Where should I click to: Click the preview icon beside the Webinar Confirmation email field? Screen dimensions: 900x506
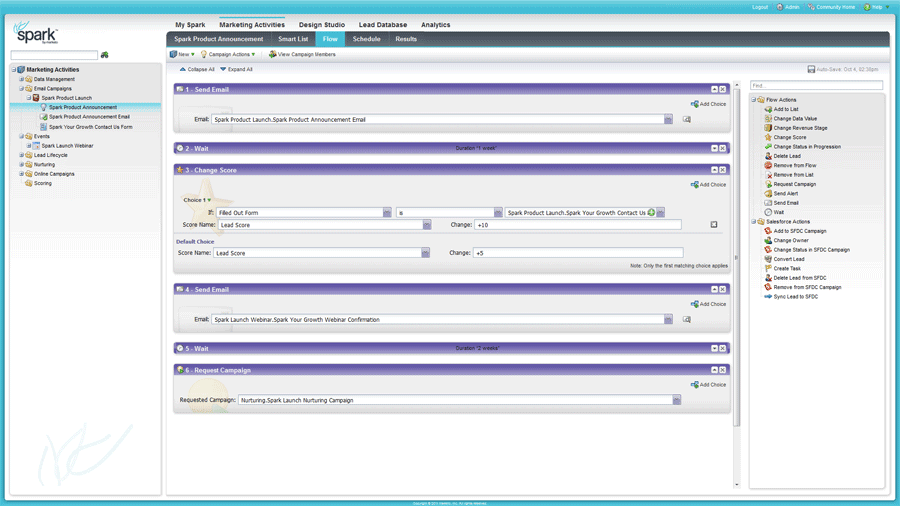coord(686,320)
